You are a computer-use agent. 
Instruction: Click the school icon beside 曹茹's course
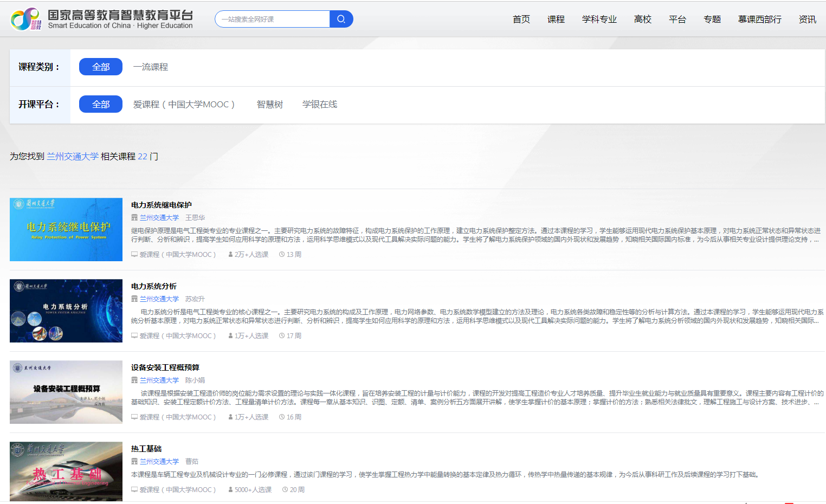click(x=134, y=462)
